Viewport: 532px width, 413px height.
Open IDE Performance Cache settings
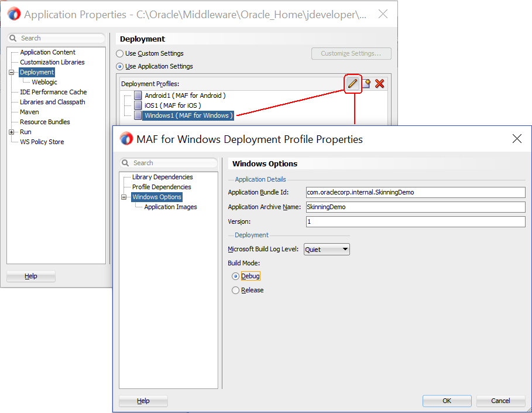53,92
